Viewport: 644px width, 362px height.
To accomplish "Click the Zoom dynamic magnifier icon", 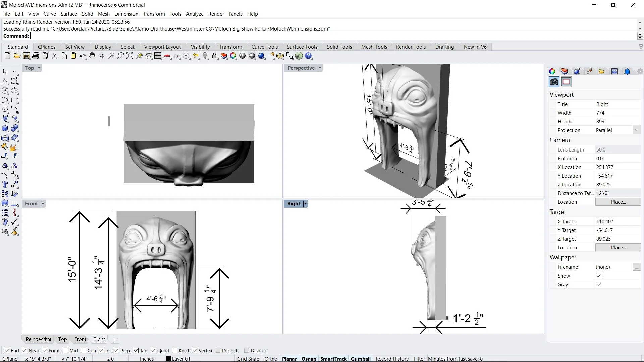I will 111,56.
